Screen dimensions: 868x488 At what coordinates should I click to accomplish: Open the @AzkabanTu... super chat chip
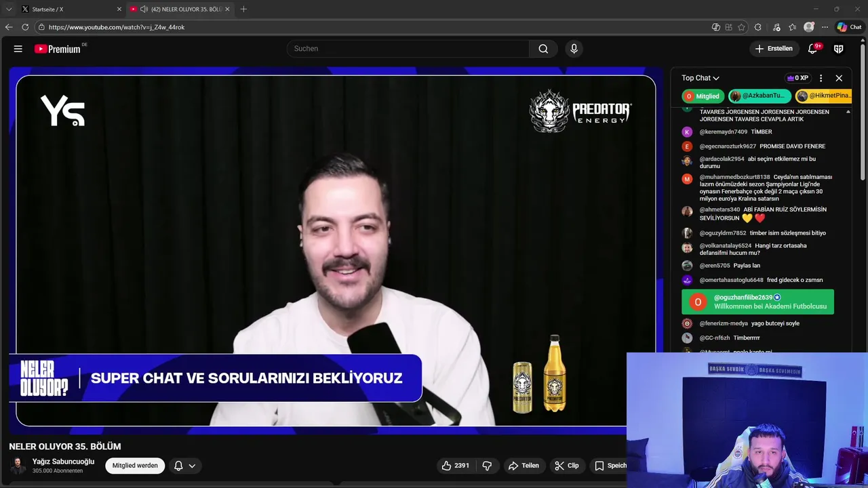(760, 96)
